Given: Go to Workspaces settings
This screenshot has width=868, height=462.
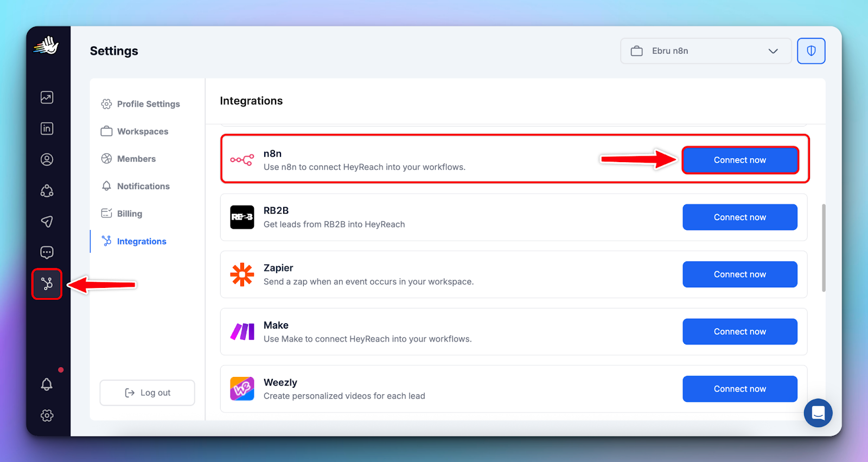Looking at the screenshot, I should pos(135,131).
